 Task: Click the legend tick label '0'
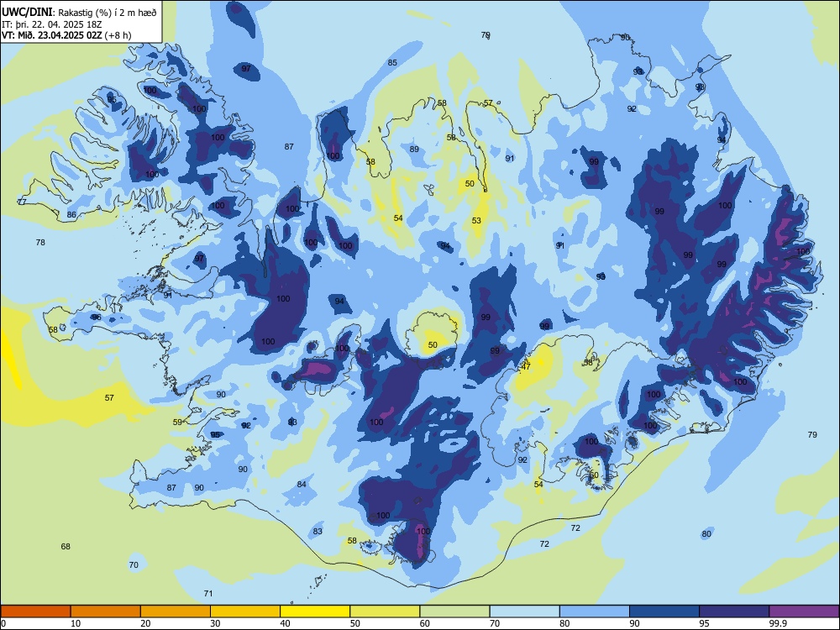click(3, 623)
